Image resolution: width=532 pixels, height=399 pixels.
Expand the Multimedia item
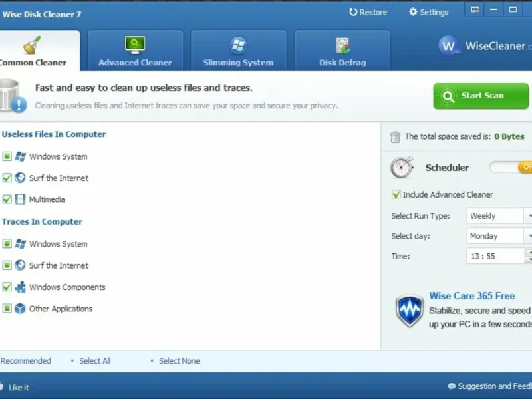(47, 199)
